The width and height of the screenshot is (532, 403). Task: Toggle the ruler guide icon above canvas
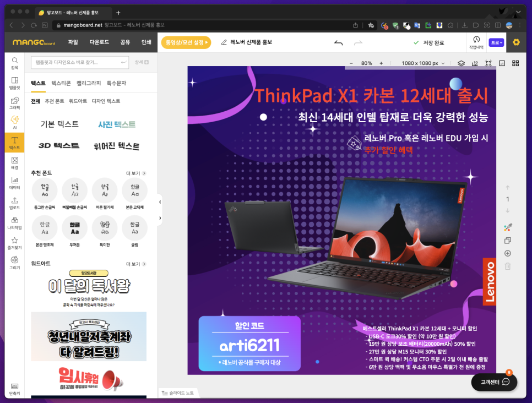[475, 63]
